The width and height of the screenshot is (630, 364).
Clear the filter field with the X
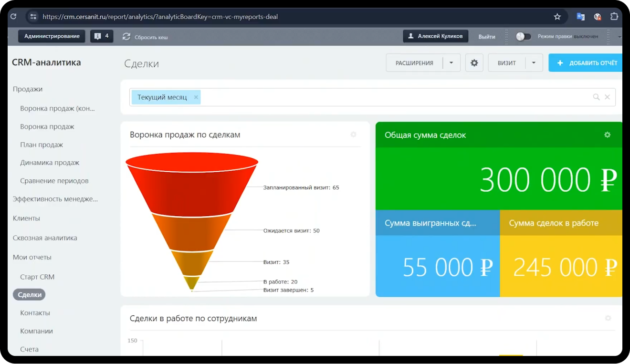(x=607, y=97)
